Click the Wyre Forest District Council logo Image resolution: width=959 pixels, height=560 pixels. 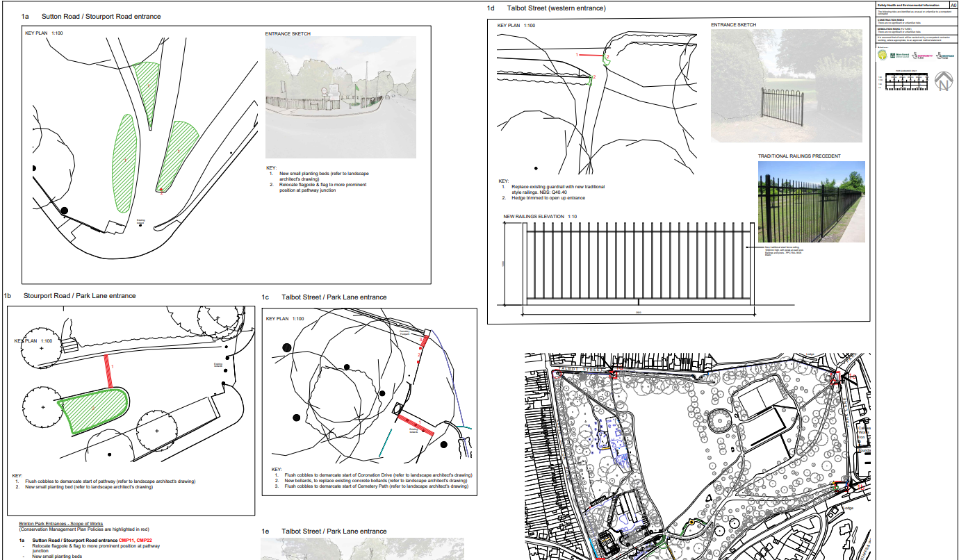[899, 55]
